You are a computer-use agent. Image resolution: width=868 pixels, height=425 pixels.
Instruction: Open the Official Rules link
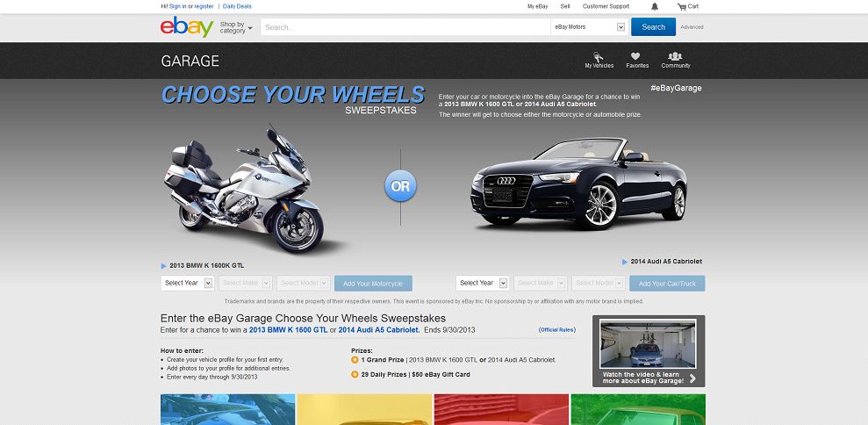point(557,329)
